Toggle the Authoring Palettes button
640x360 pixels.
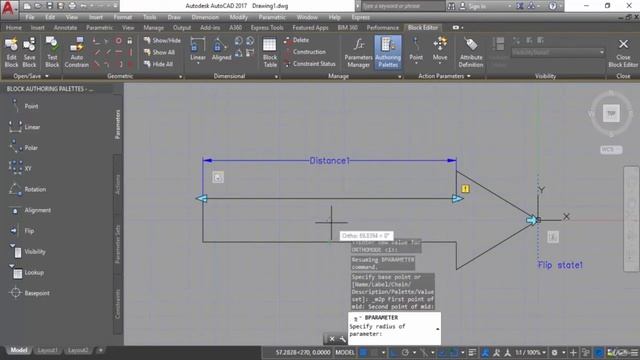click(388, 52)
